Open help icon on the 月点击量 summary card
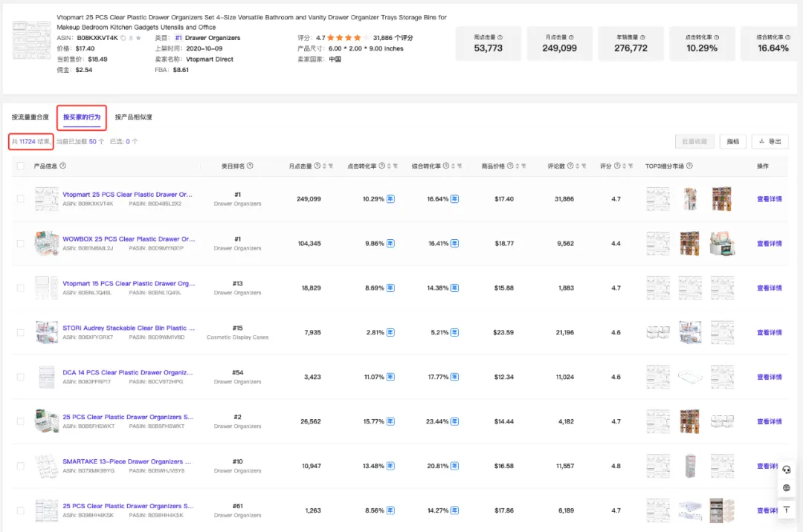The height and width of the screenshot is (532, 803). tap(571, 37)
